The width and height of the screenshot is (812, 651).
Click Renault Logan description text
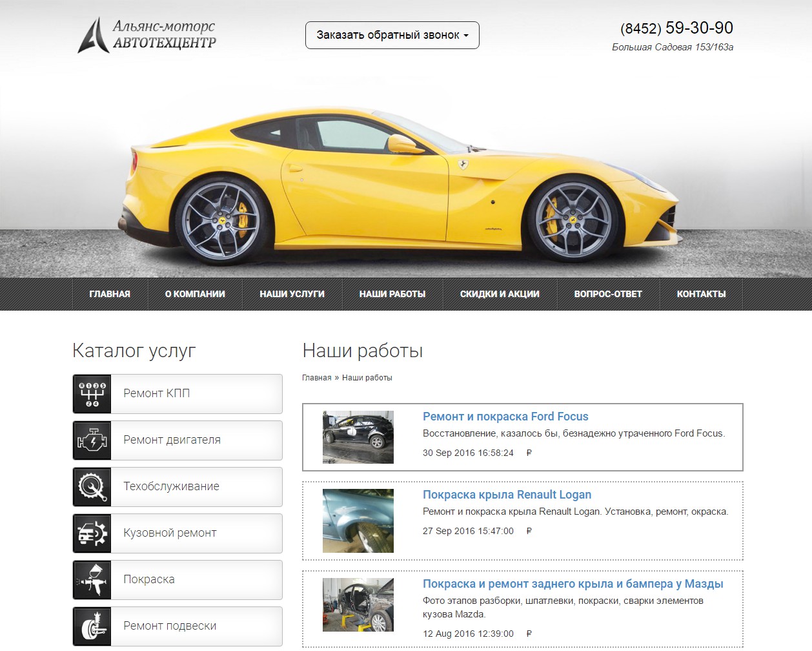tap(575, 512)
